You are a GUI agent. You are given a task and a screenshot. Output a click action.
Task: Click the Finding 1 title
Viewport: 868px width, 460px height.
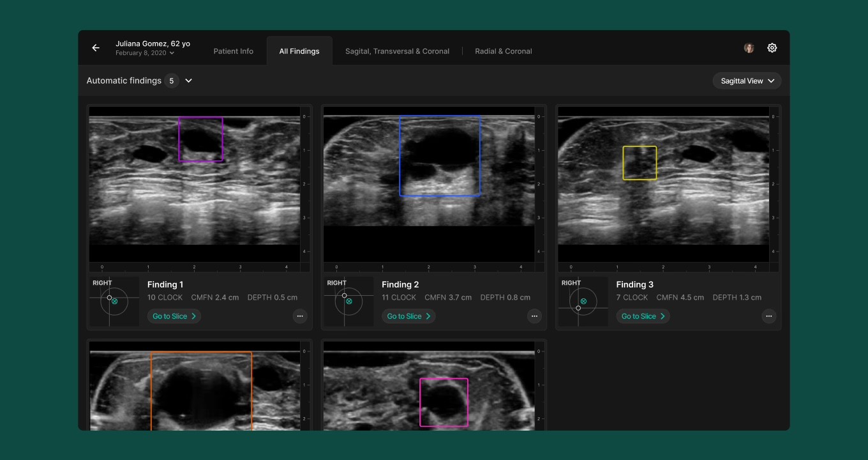point(165,285)
